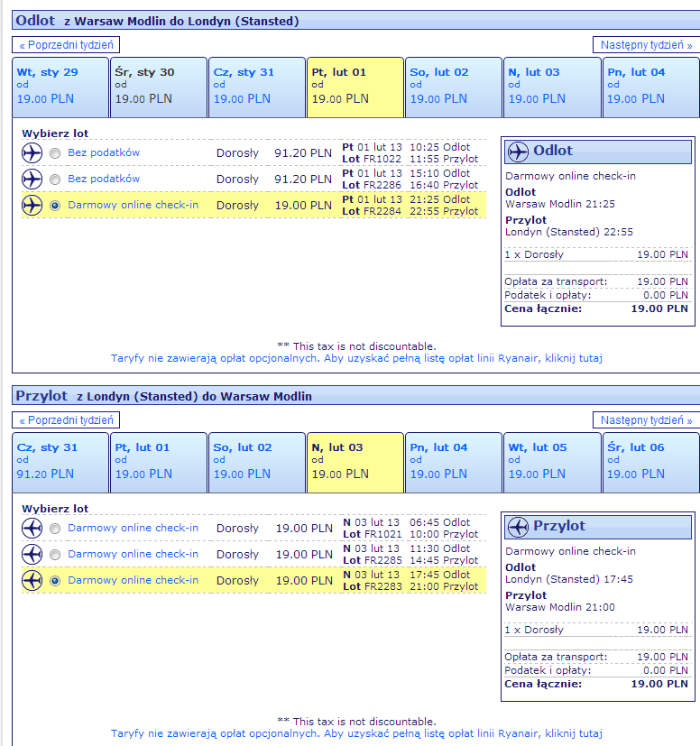Click plane icon in Odlot summary header
This screenshot has width=700, height=746.
518,152
